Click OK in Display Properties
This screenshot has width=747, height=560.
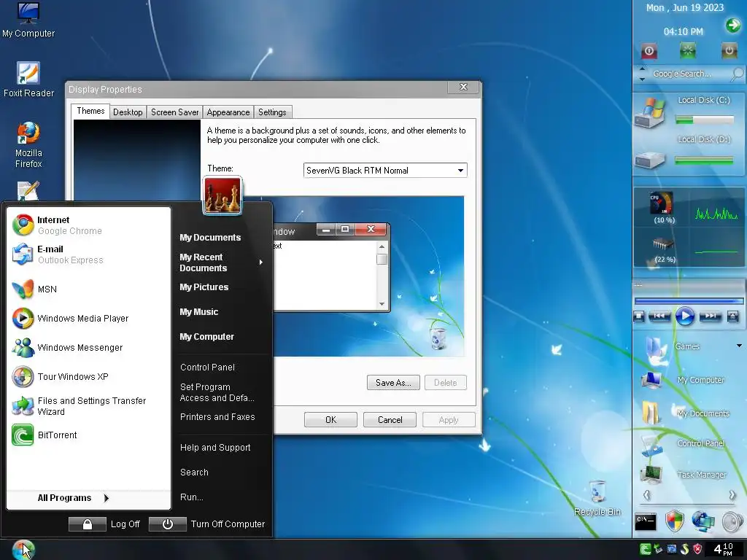click(330, 419)
